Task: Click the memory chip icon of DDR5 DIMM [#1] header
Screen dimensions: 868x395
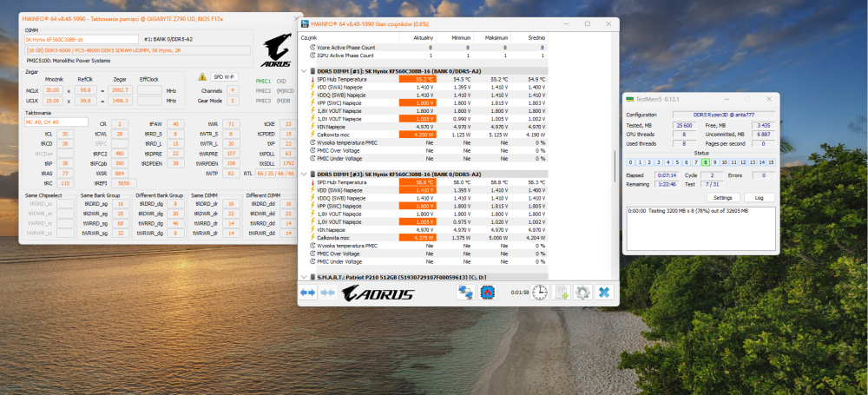Action: [x=312, y=71]
